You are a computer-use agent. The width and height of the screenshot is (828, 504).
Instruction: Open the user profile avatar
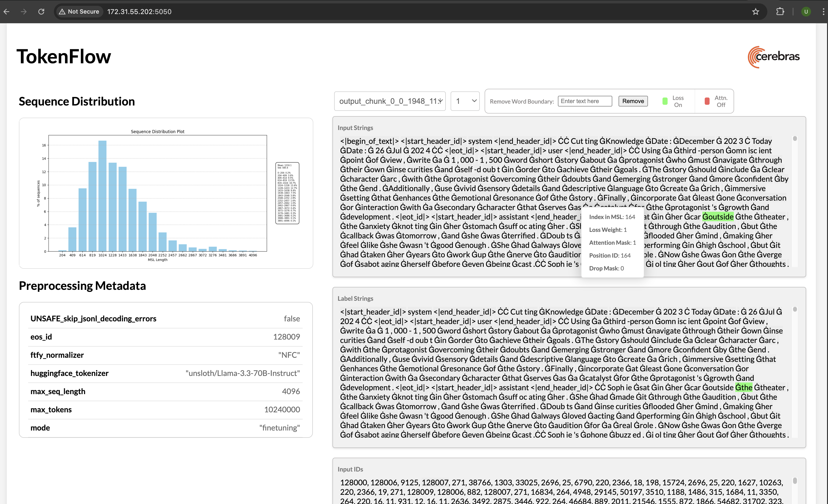coord(806,12)
